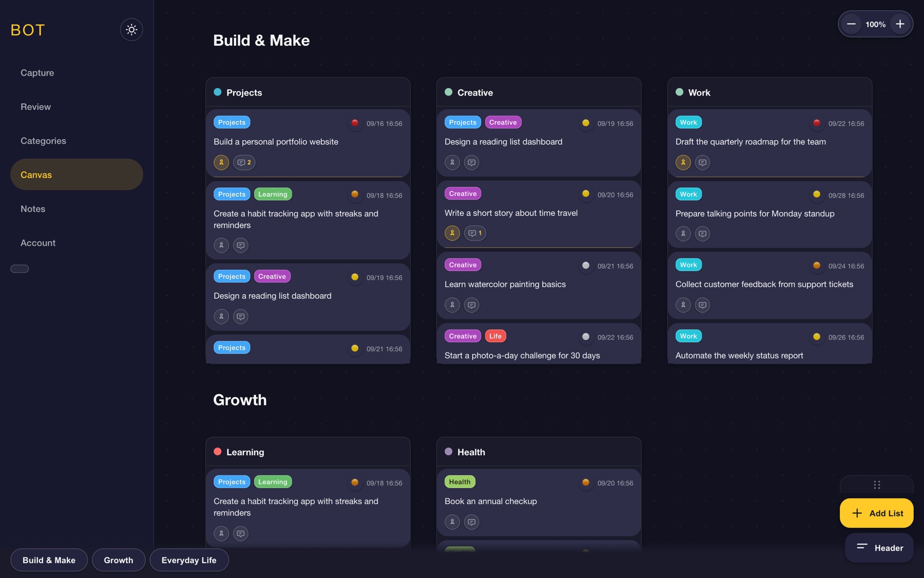924x578 pixels.
Task: Open the 'Automate the weekly status report' card
Action: click(x=770, y=344)
